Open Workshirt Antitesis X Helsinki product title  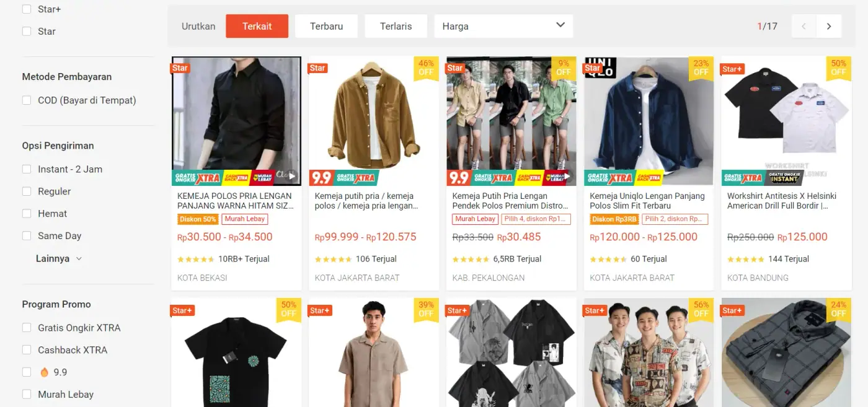coord(782,201)
